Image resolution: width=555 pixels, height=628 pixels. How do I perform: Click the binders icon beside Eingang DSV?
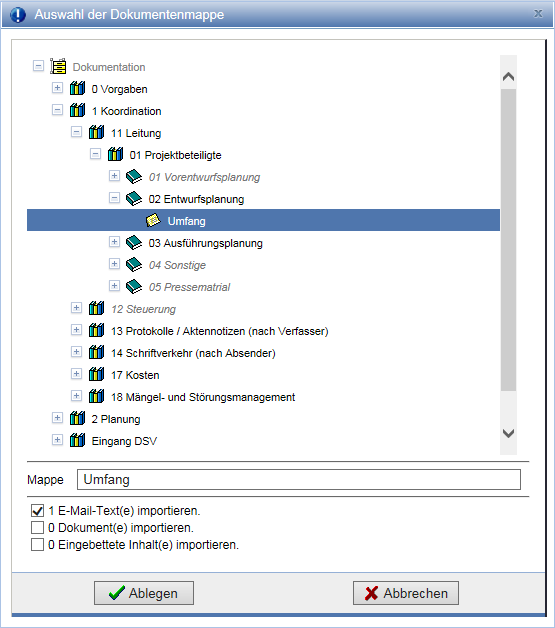[x=77, y=441]
